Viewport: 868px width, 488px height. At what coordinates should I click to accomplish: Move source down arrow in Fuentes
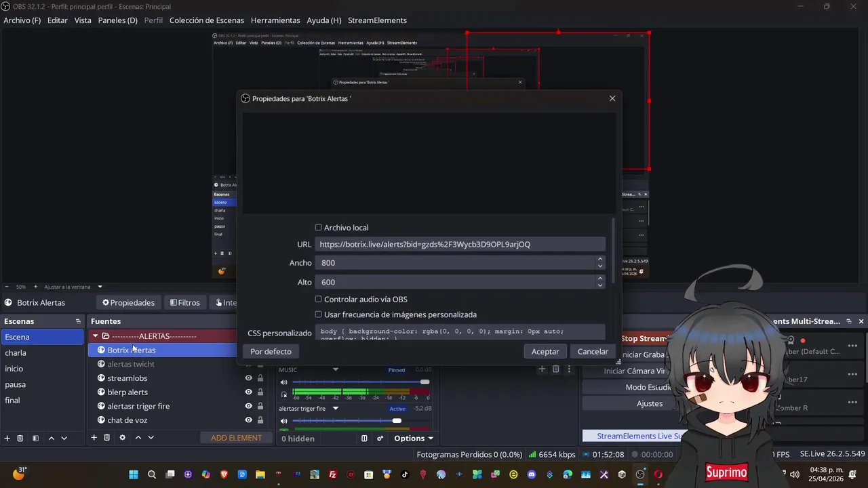click(x=151, y=438)
